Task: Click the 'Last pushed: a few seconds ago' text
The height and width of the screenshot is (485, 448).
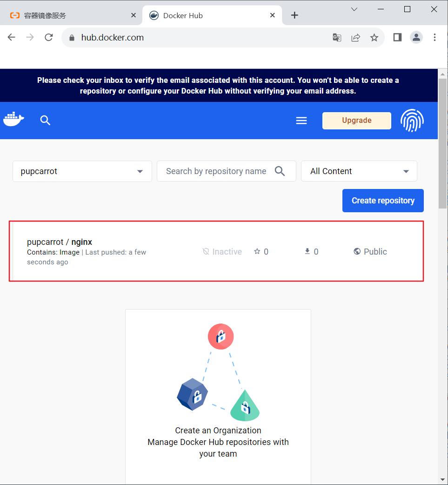Action: point(87,257)
